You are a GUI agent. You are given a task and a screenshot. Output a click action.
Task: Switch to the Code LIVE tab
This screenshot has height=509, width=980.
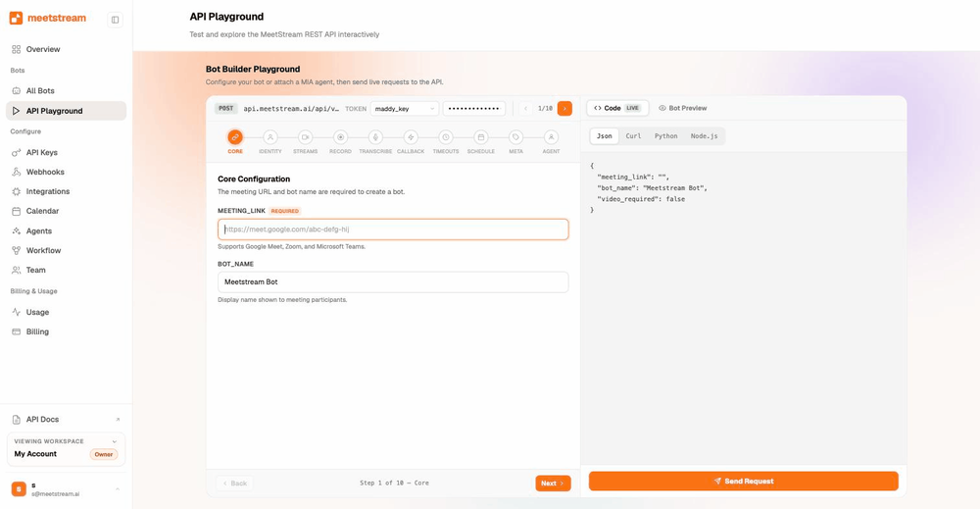point(617,108)
